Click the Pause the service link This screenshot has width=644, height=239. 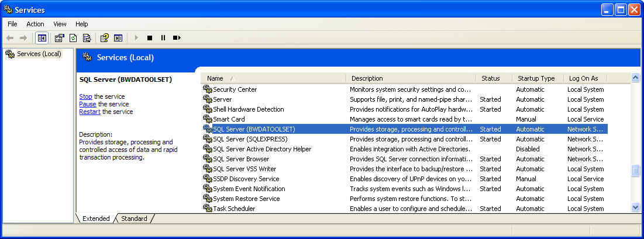[87, 104]
